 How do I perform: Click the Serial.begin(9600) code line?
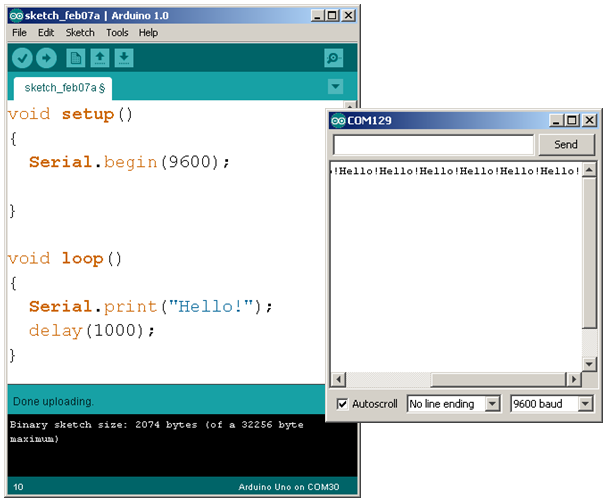[x=129, y=162]
